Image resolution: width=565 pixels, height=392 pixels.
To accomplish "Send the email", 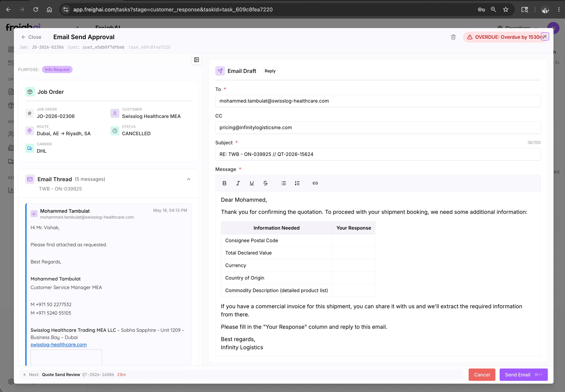I will tap(523, 375).
